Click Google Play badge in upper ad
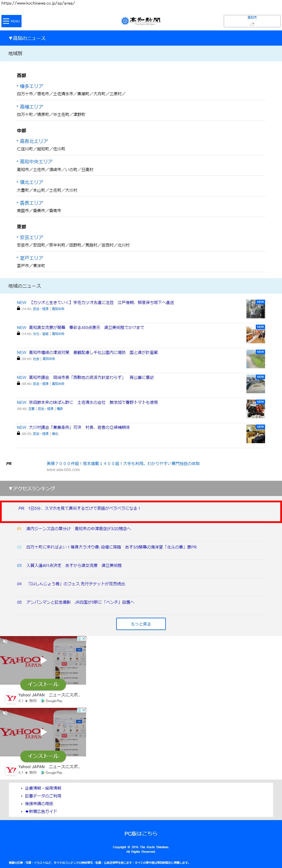This screenshot has height=868, width=282. tap(52, 701)
